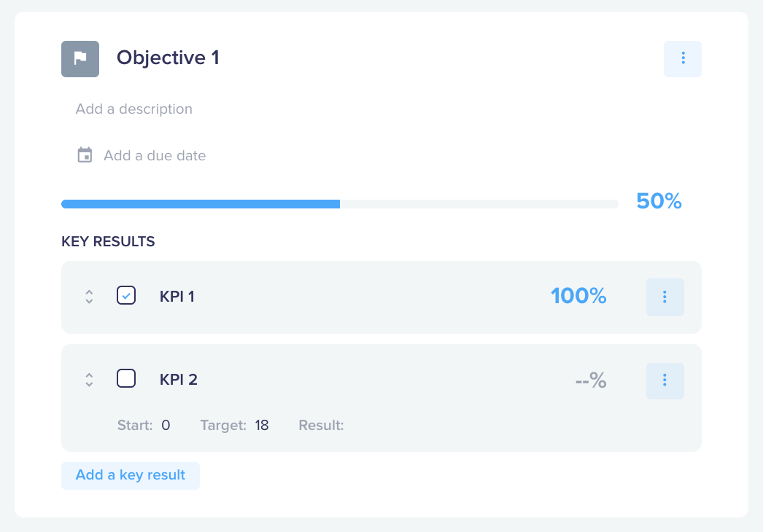Screen dimensions: 763x532
Task: Click the KPI 2 Target value 18
Action: click(262, 426)
